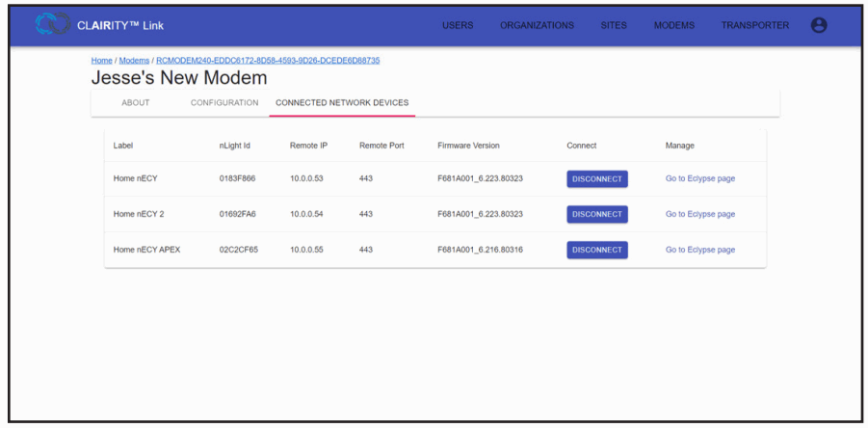
Task: Click port 443 in Home nECY row
Action: (366, 179)
